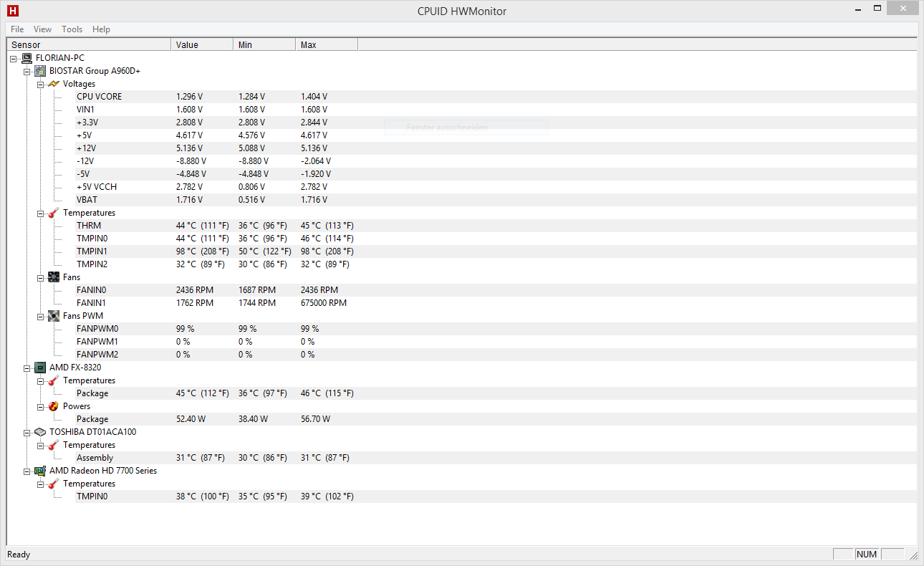The height and width of the screenshot is (566, 924).
Task: Click thermometer icon under AMD FX-8320
Action: 54,380
